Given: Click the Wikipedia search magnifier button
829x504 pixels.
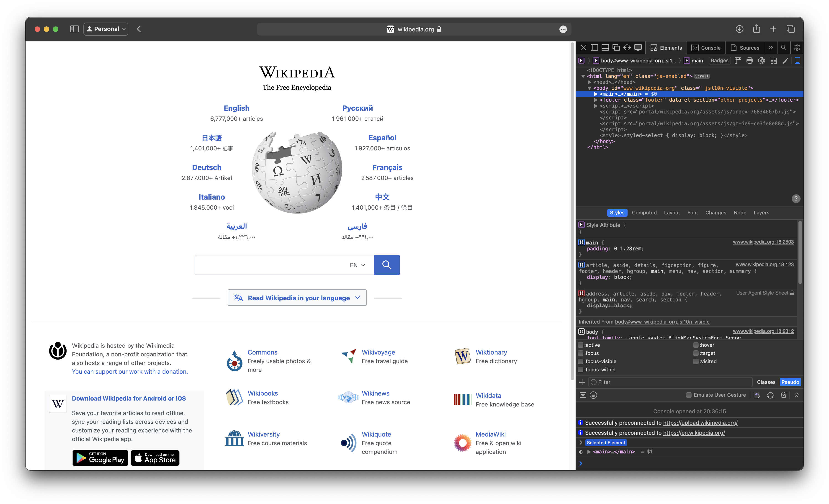Looking at the screenshot, I should (386, 265).
